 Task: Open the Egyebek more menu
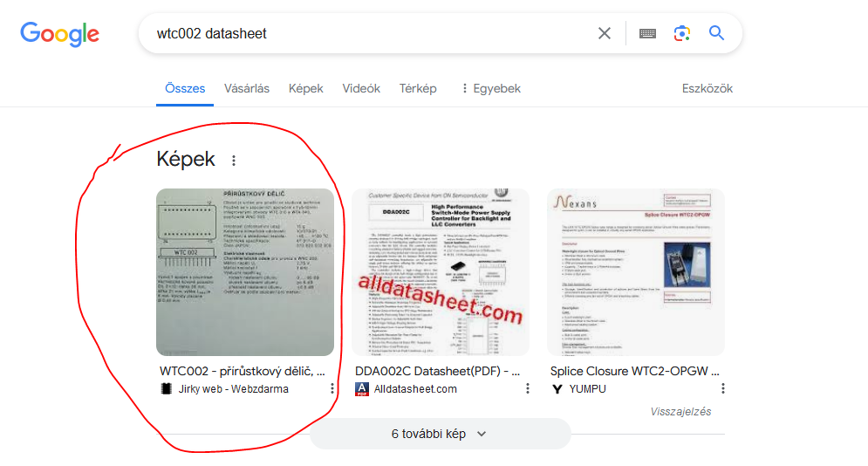click(490, 88)
